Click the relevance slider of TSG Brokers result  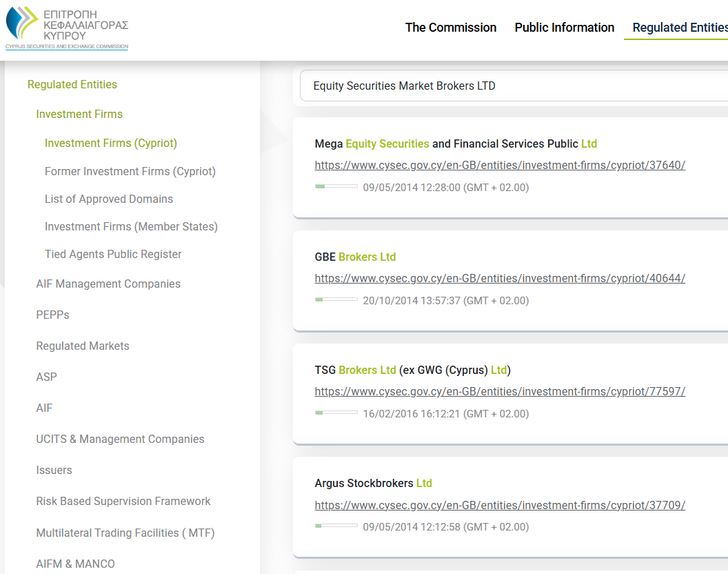click(336, 413)
